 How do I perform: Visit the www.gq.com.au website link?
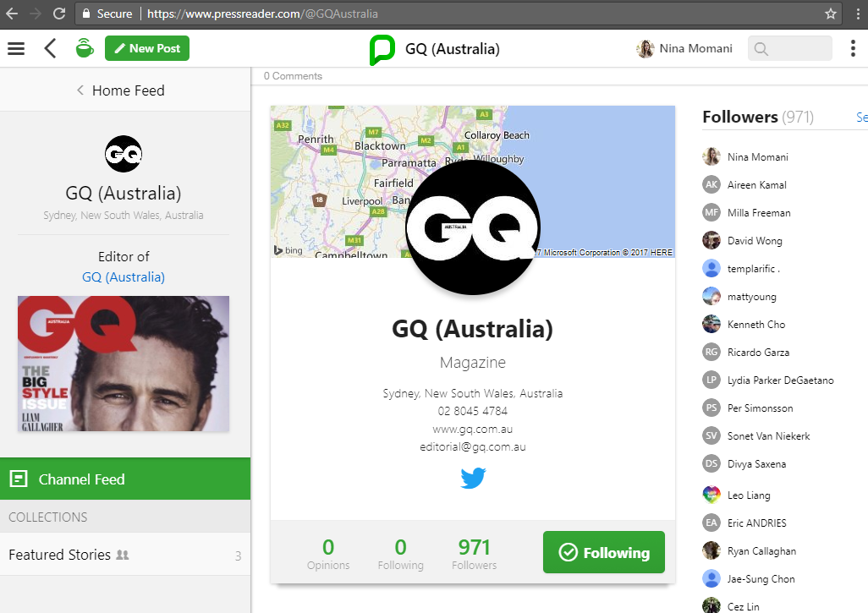click(473, 429)
